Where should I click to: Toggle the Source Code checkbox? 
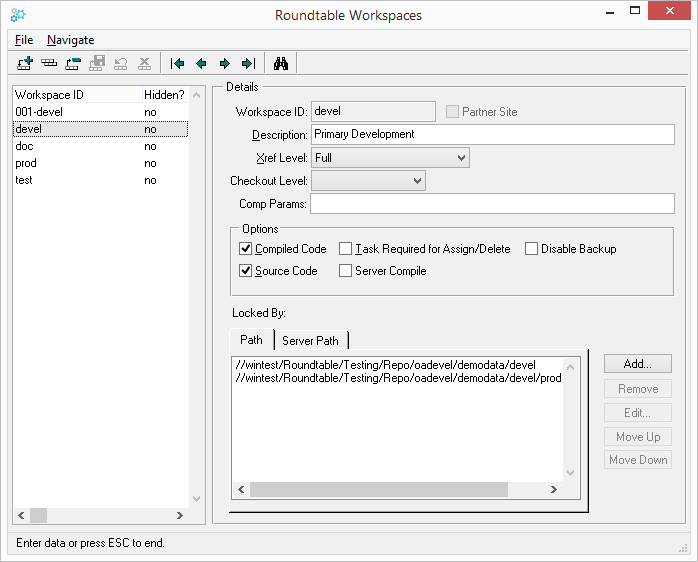(x=246, y=271)
